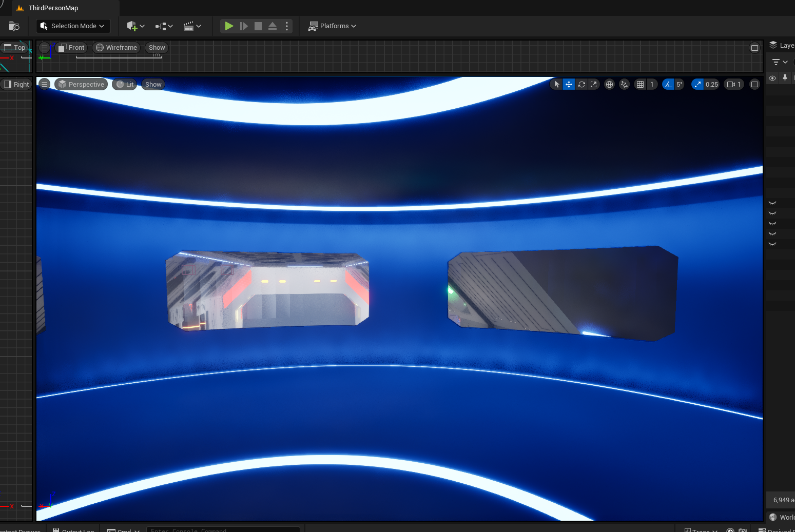Open the Content Browser folder-search icon

[14, 26]
